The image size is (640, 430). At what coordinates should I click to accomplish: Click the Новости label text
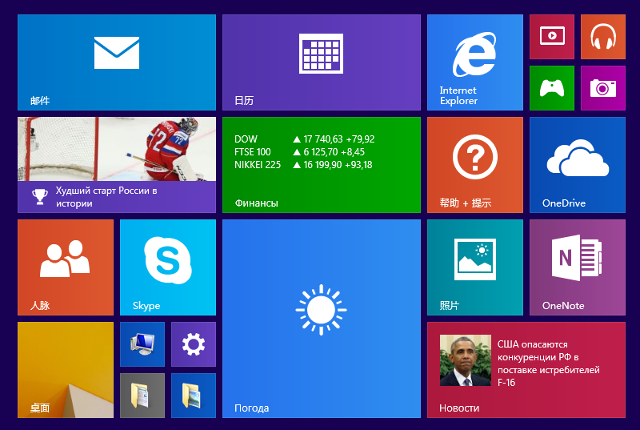(x=459, y=408)
